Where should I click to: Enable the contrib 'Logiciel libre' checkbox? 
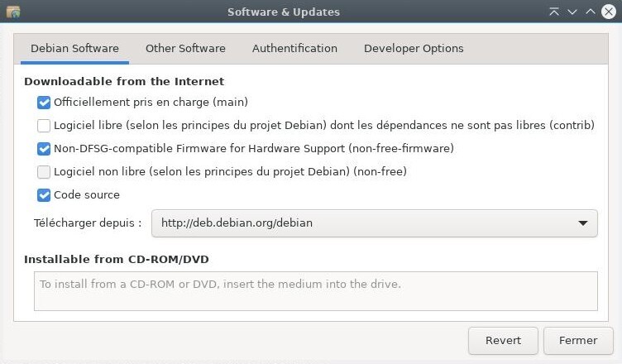tap(44, 126)
